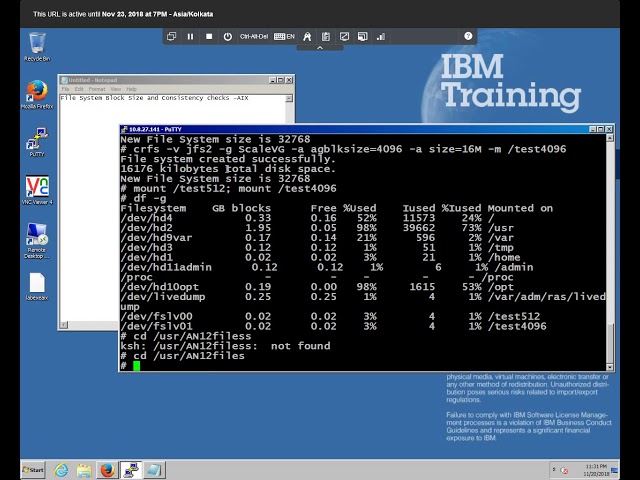Open the EN keyboard layout selector
This screenshot has height=480, width=640.
click(x=284, y=37)
